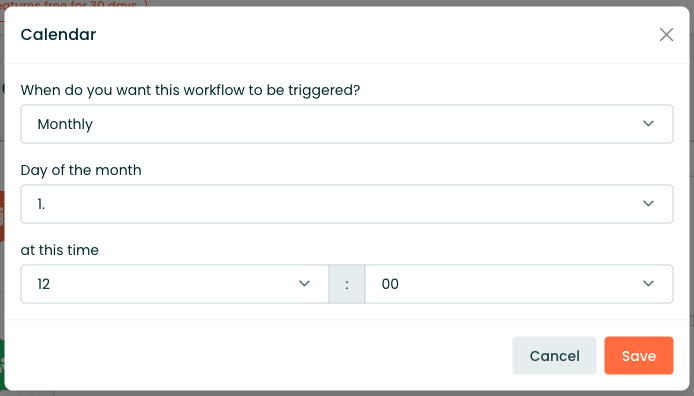This screenshot has width=694, height=396.
Task: Open the Day of the month dropdown showing 1.
Action: tap(347, 204)
